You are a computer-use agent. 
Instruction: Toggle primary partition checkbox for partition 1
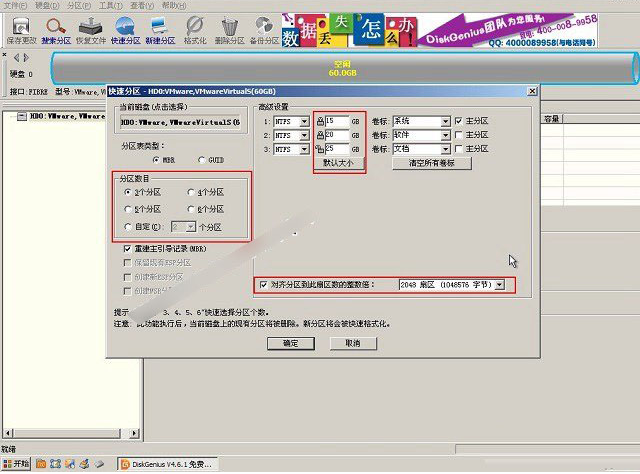point(459,121)
